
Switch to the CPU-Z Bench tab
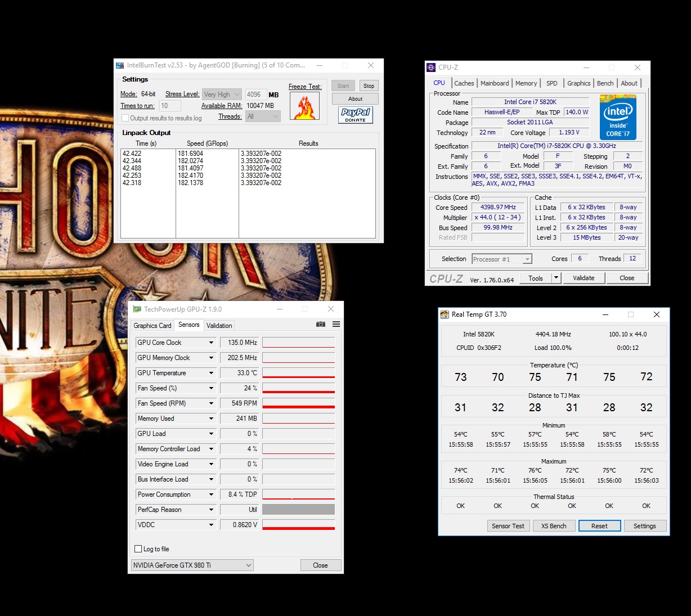pyautogui.click(x=605, y=83)
